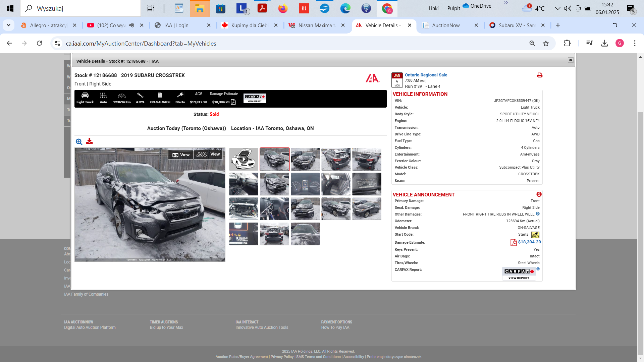644x362 pixels.
Task: Open OneDrive from the taskbar
Action: coord(477,6)
